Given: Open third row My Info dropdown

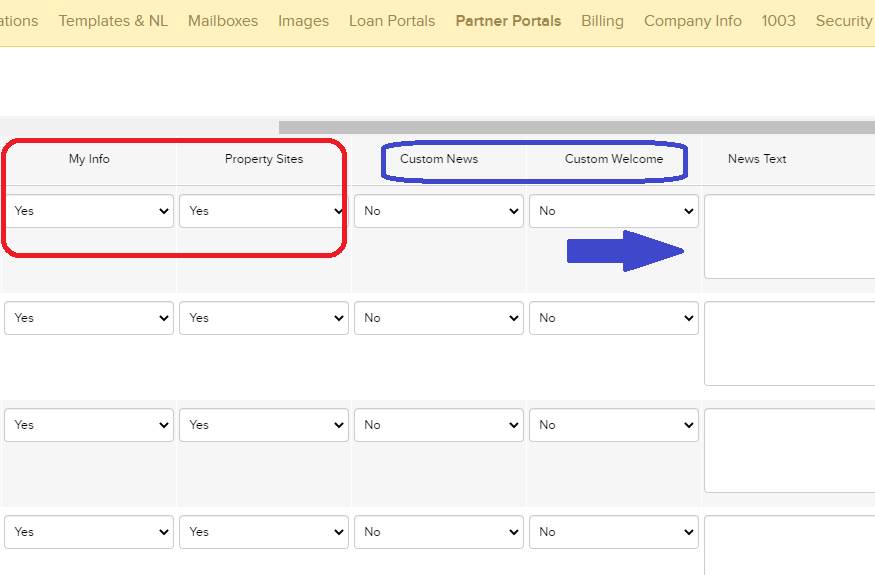Looking at the screenshot, I should tap(89, 425).
